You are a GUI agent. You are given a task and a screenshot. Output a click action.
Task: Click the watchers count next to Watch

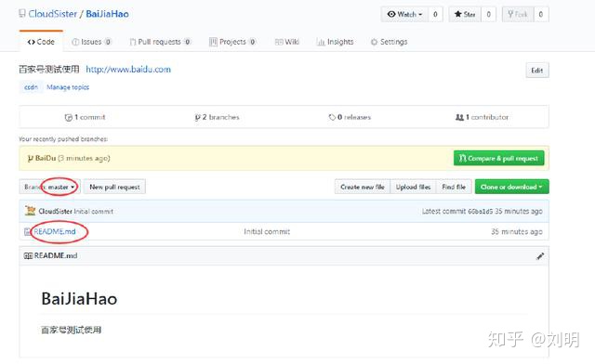[x=435, y=15]
